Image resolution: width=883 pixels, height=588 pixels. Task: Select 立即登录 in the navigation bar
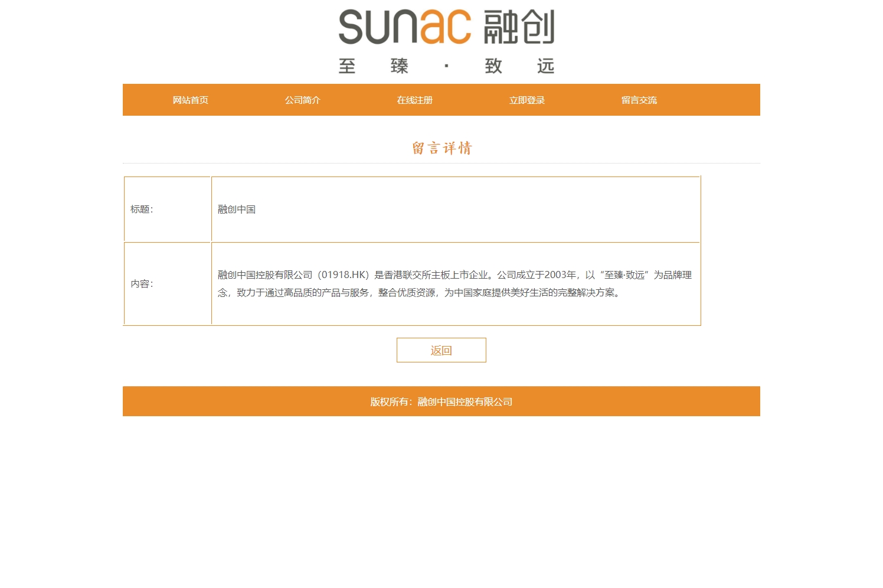tap(527, 100)
